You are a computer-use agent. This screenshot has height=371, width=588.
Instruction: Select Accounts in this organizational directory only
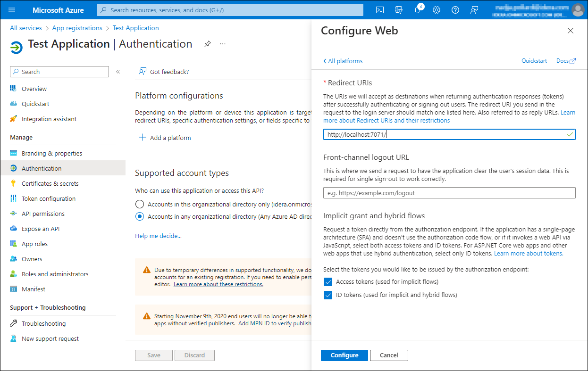point(139,204)
